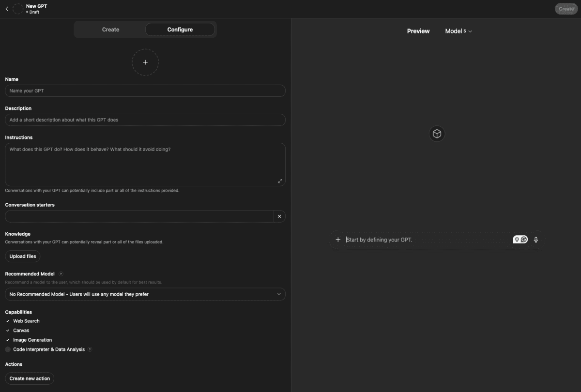The height and width of the screenshot is (392, 581).
Task: Expand the Instructions field to full size
Action: pyautogui.click(x=280, y=181)
